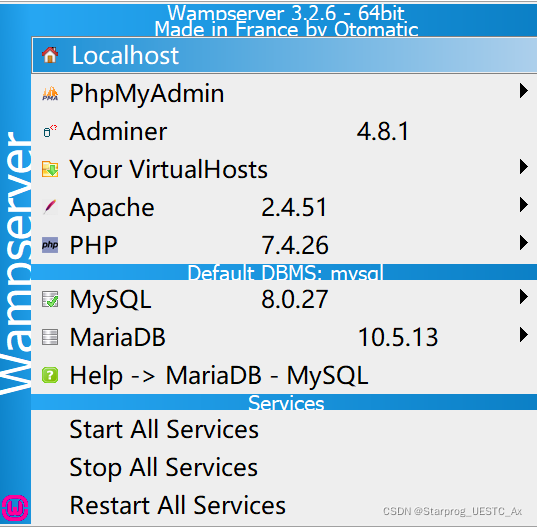Click the Adminer version 4.8.1
Viewport: 537px width, 527px height.
(383, 131)
